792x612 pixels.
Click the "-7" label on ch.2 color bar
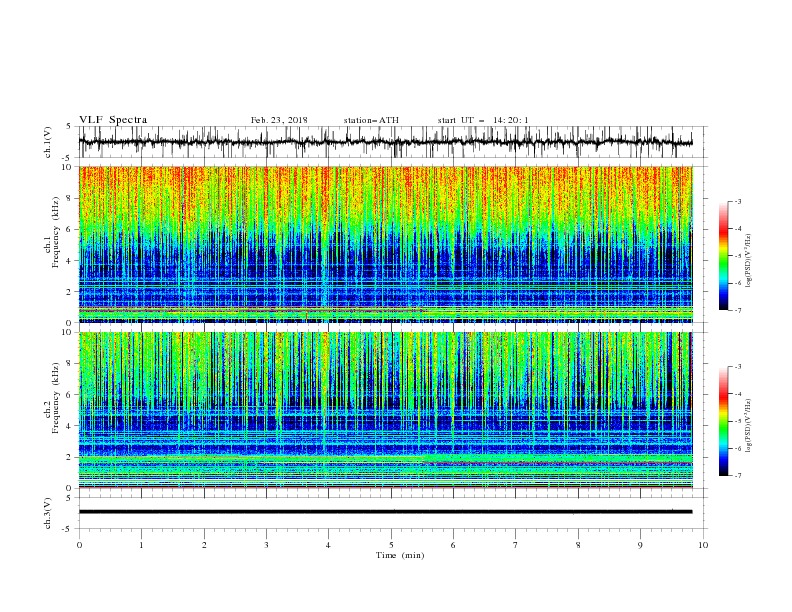tap(737, 475)
